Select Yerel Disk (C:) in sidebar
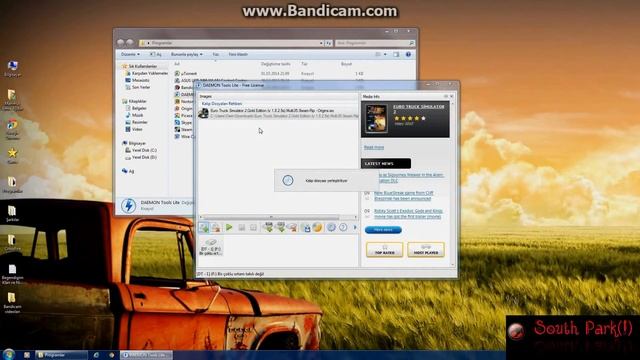This screenshot has width=640, height=360. tap(141, 151)
